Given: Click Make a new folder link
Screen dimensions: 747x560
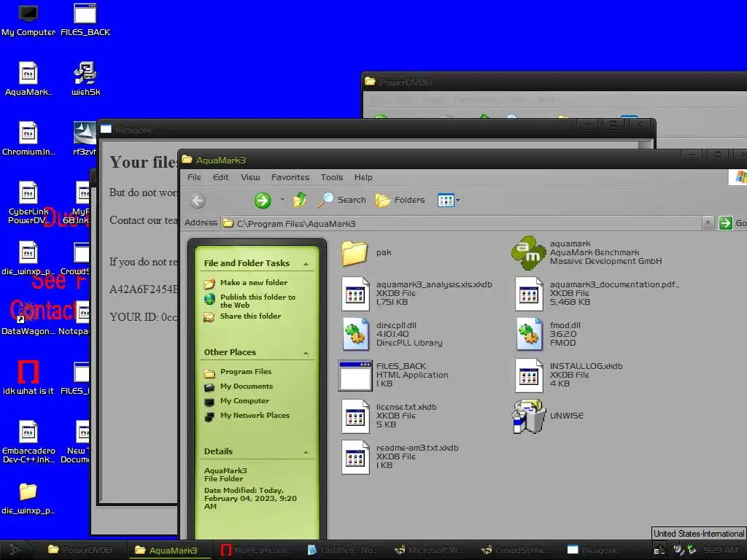Looking at the screenshot, I should point(253,283).
